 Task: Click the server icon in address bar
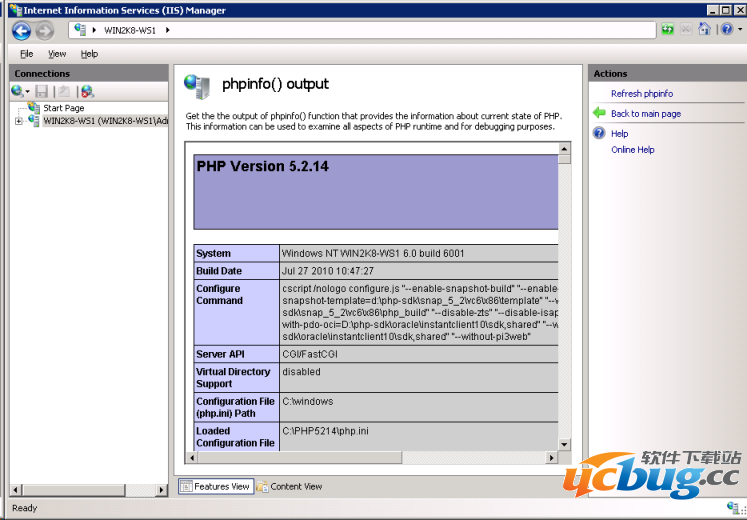80,30
